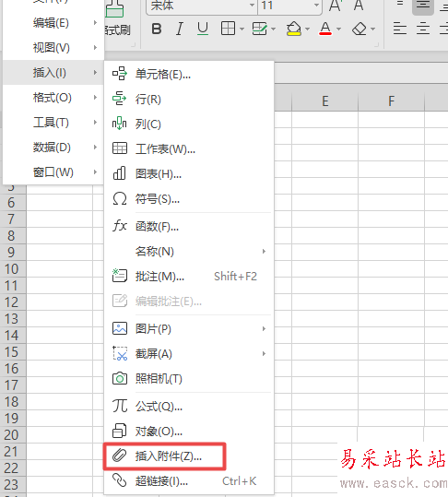
Task: Open fill color dropdown arrow
Action: click(307, 30)
